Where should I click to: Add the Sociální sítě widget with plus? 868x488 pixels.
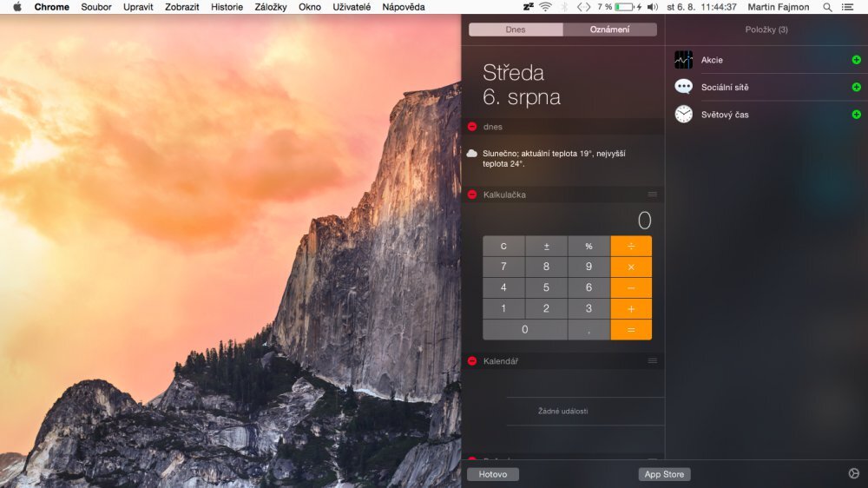pyautogui.click(x=856, y=87)
